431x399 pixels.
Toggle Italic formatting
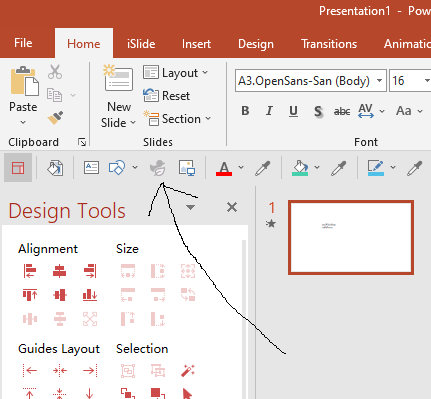click(x=269, y=111)
